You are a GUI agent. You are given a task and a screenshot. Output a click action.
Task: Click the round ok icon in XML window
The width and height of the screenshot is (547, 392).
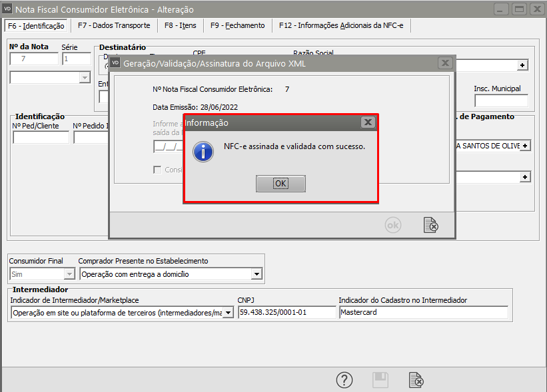click(393, 225)
